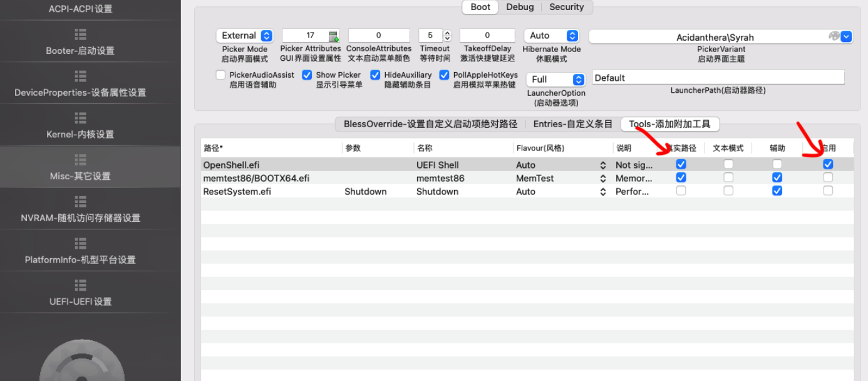
Task: Click the Flavour(风格) column header
Action: (x=562, y=148)
